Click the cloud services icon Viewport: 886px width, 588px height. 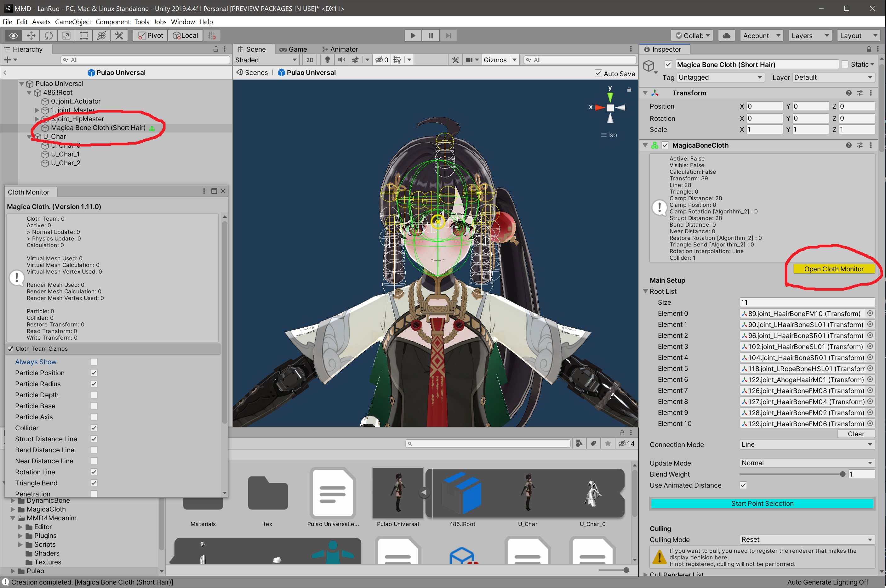click(x=727, y=36)
